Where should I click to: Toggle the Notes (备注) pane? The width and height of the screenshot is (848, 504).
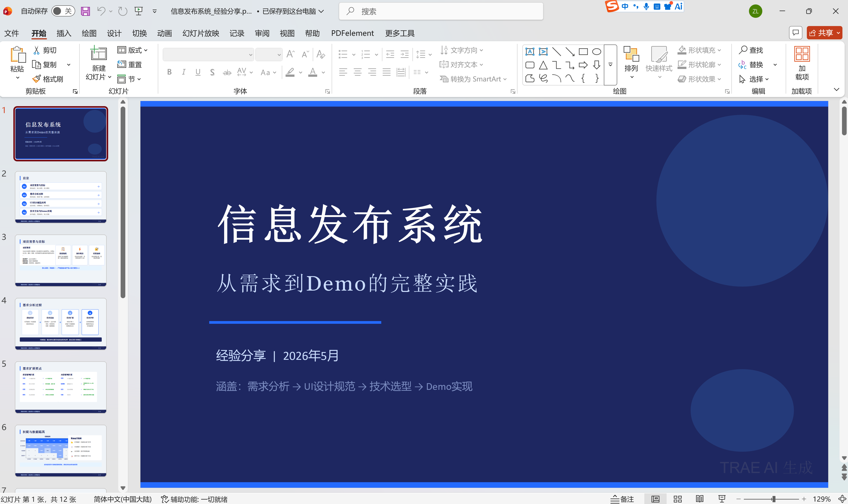(622, 499)
